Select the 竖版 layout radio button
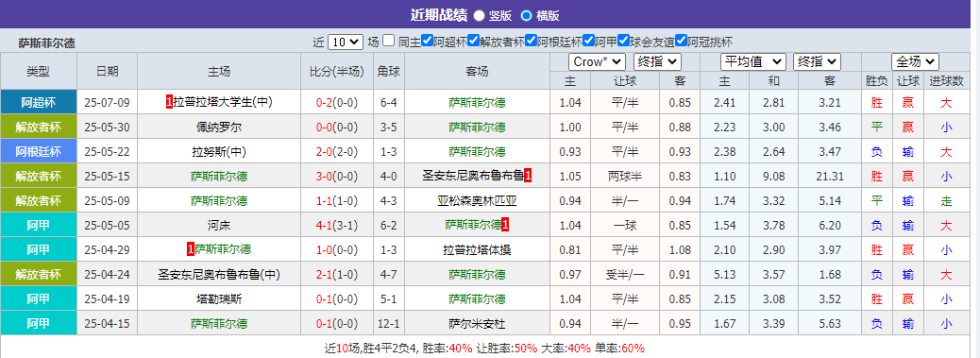Image resolution: width=980 pixels, height=358 pixels. point(479,15)
